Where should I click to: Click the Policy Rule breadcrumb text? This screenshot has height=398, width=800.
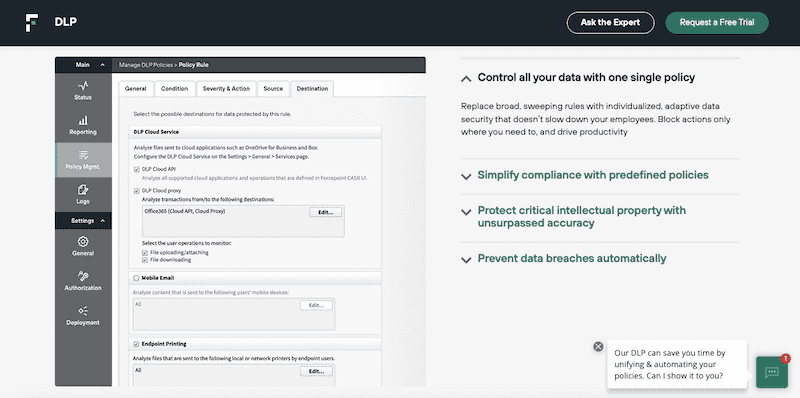point(194,65)
